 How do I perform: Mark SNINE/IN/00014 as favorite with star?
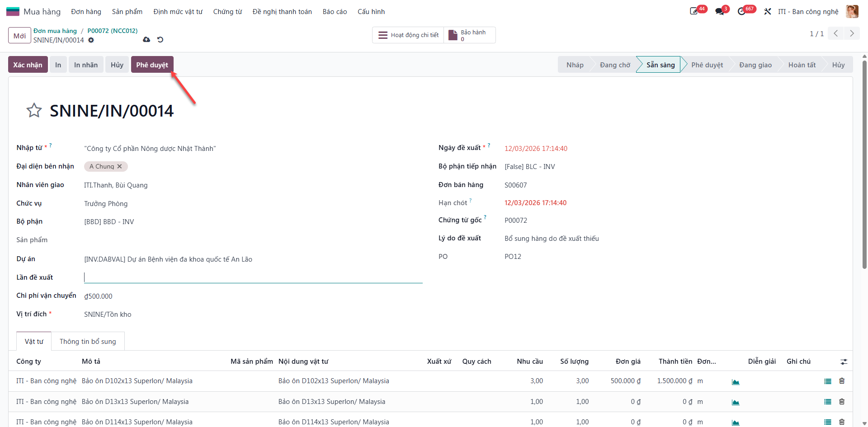pyautogui.click(x=34, y=110)
